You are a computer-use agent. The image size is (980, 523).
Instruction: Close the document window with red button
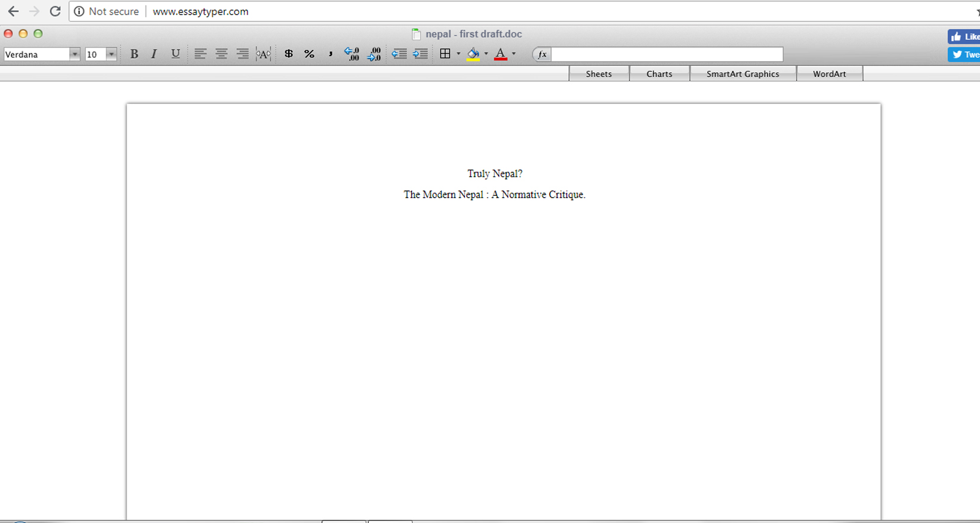point(8,33)
